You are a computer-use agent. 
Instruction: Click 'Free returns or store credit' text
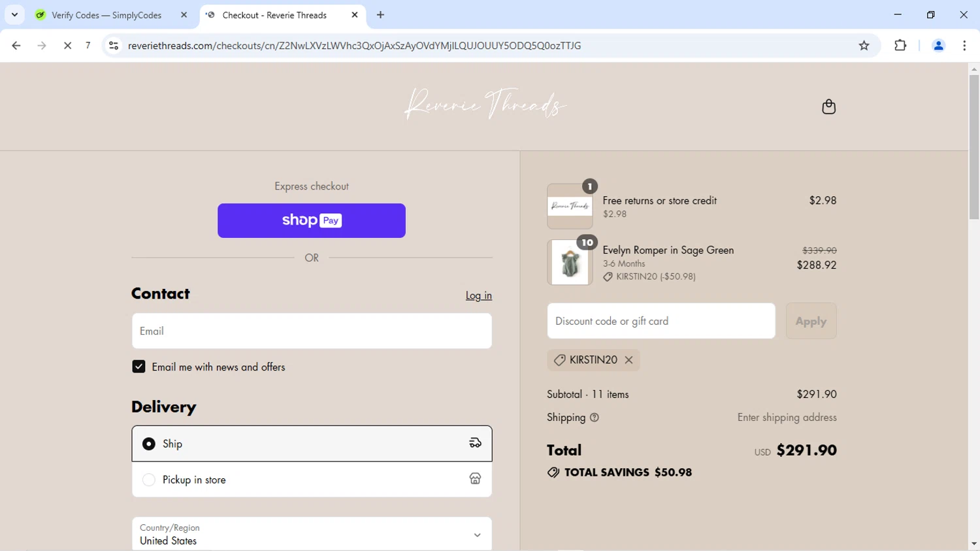660,201
